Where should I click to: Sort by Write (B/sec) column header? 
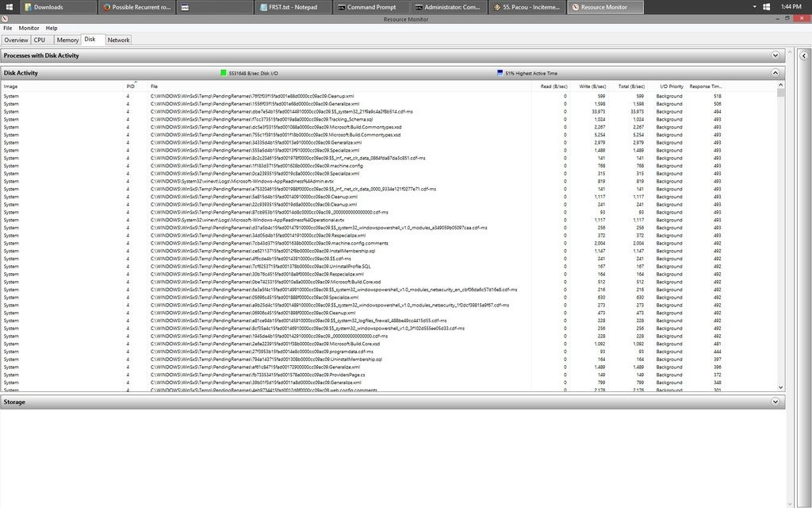click(589, 87)
